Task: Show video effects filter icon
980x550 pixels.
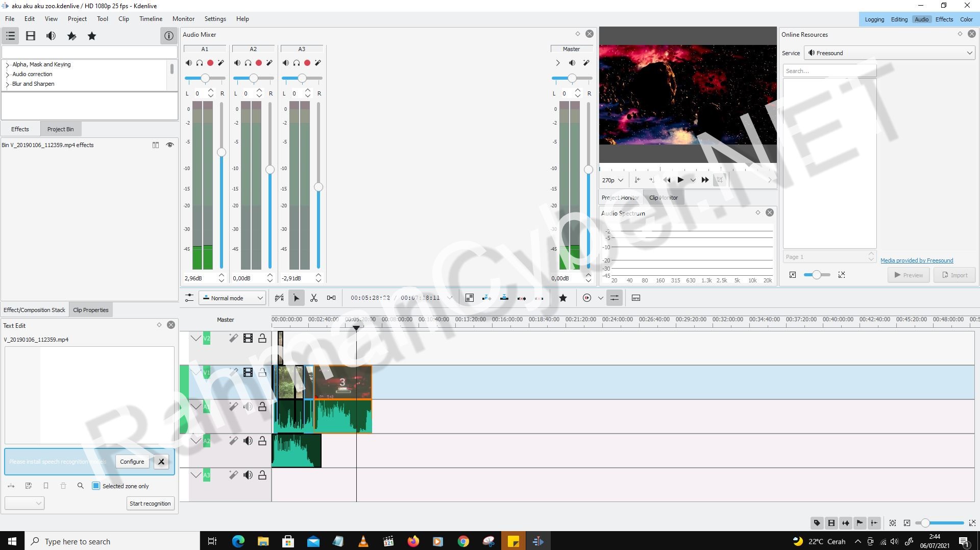Action: coord(31,36)
